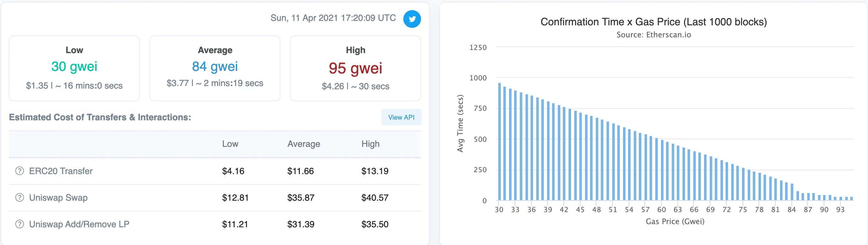Click the ERC20 Transfer help icon
This screenshot has height=245, width=868.
click(20, 171)
